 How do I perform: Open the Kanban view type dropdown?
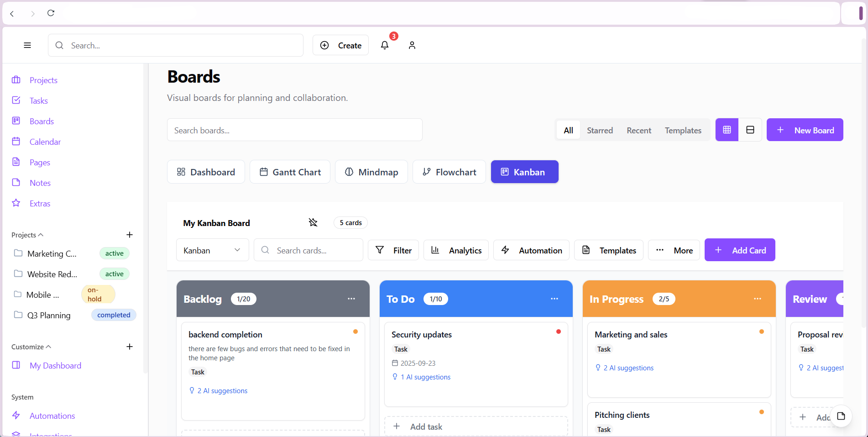pos(212,250)
